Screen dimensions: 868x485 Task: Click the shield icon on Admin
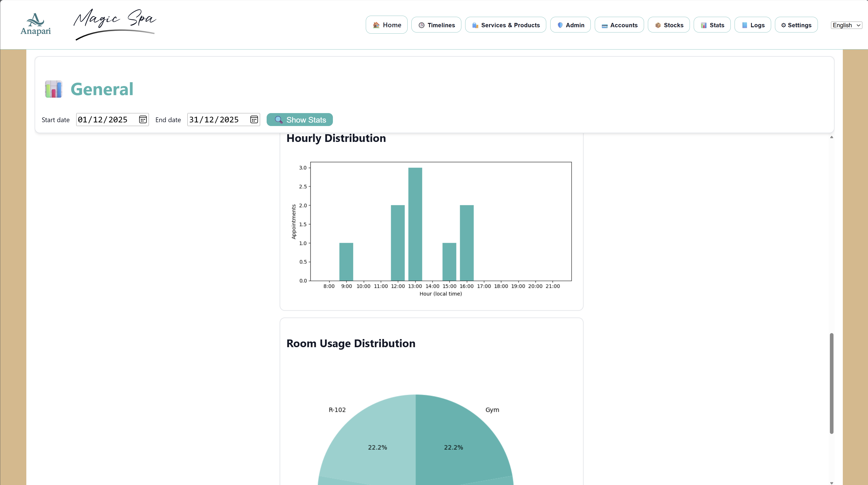coord(560,25)
